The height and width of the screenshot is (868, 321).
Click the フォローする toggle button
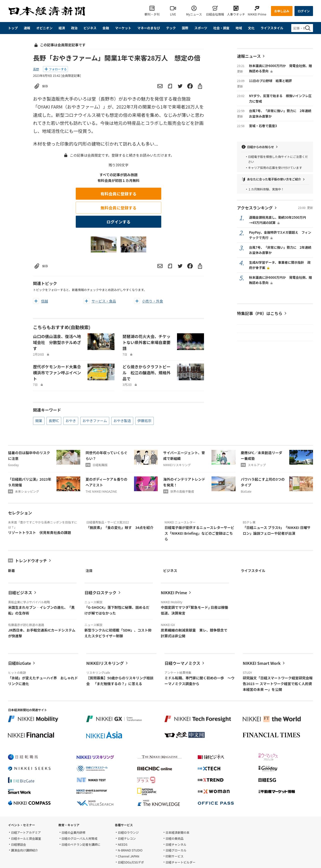[x=55, y=69]
